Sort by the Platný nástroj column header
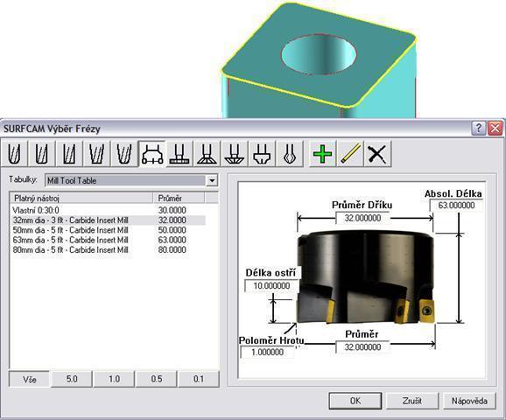 pos(81,198)
